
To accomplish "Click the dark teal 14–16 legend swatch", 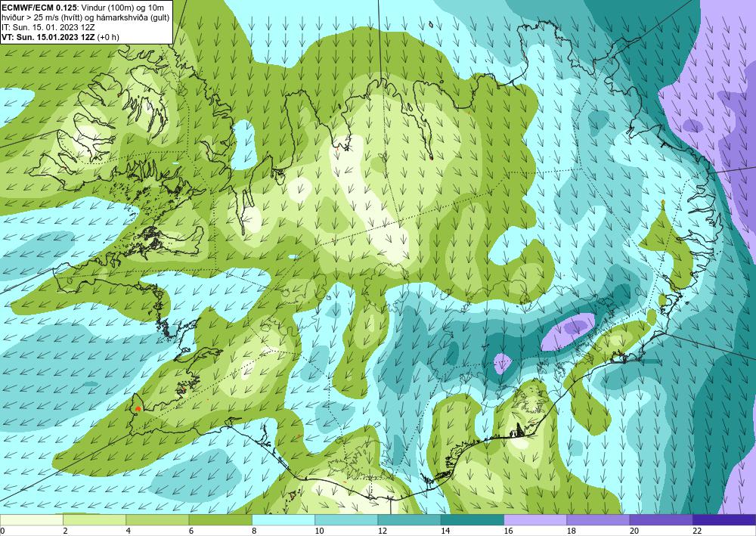I will tap(472, 519).
